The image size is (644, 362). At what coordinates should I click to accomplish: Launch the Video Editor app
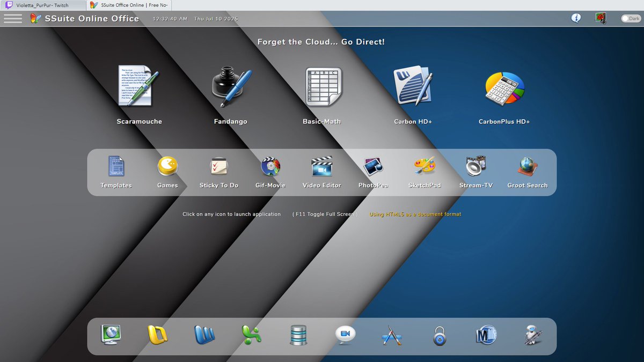[322, 166]
